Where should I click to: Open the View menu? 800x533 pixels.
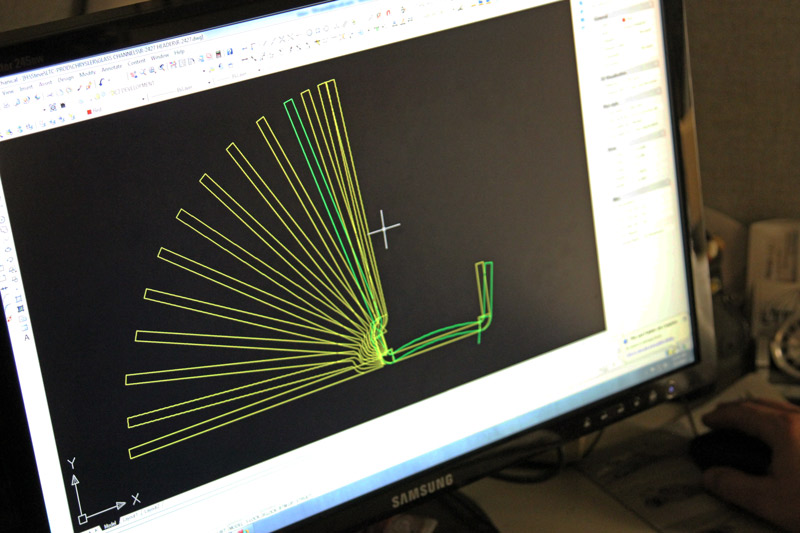coord(7,92)
